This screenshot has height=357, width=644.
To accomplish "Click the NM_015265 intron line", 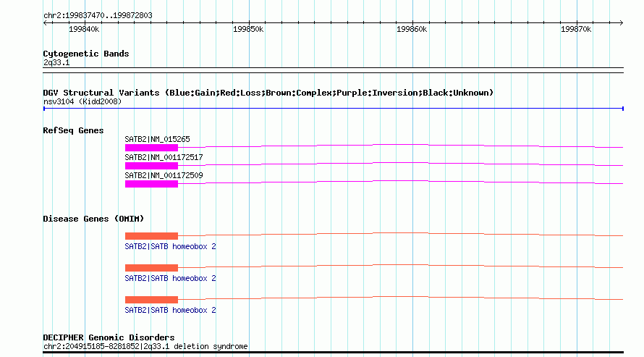I will click(x=400, y=145).
